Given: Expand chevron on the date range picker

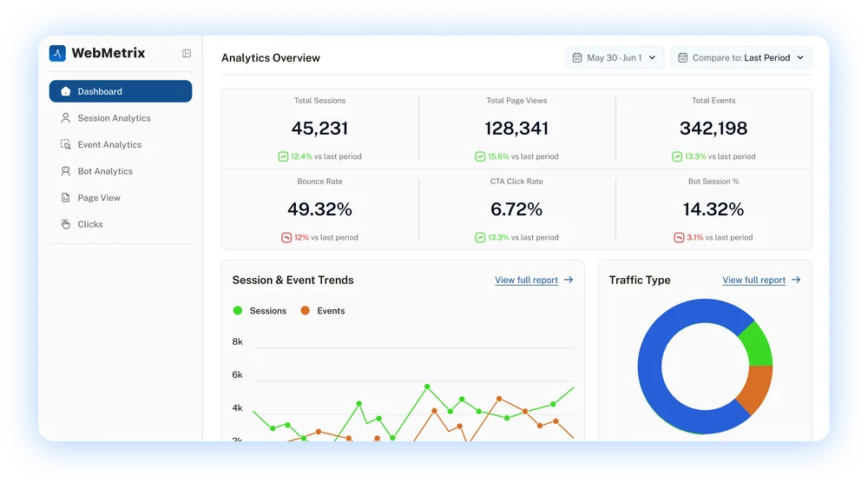Looking at the screenshot, I should pos(652,57).
